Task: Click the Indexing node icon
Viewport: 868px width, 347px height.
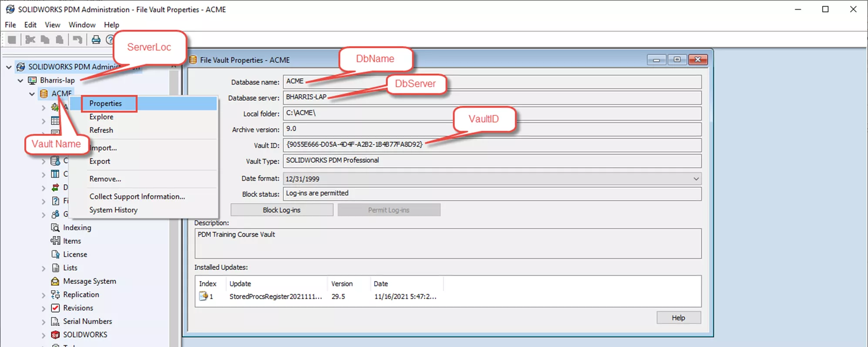Action: [55, 228]
